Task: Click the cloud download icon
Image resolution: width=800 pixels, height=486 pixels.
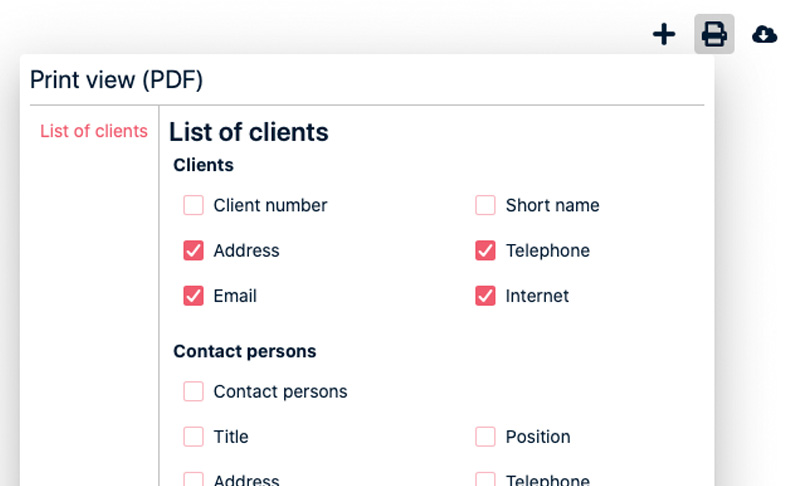Action: 765,35
